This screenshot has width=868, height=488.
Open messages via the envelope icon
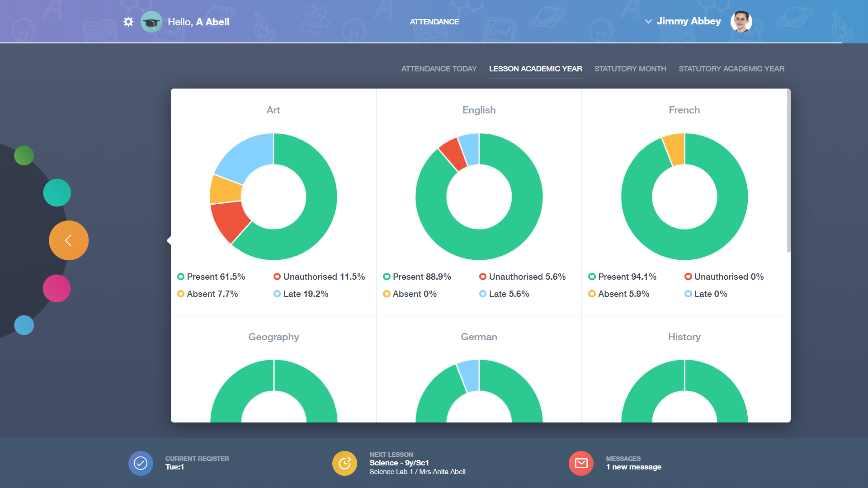tap(581, 463)
